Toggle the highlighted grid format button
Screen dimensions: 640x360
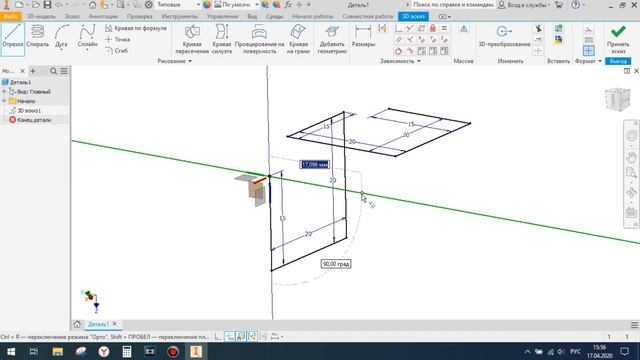[589, 51]
